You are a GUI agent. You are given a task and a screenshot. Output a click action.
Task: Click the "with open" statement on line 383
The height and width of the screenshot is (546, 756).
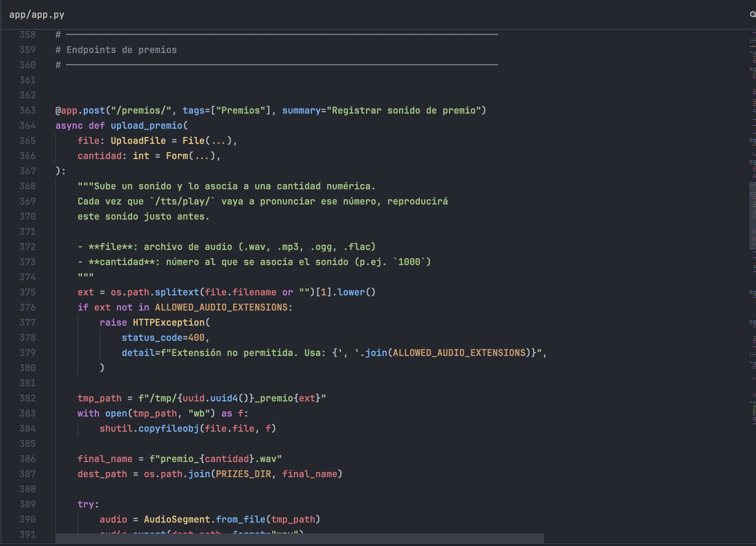point(163,413)
